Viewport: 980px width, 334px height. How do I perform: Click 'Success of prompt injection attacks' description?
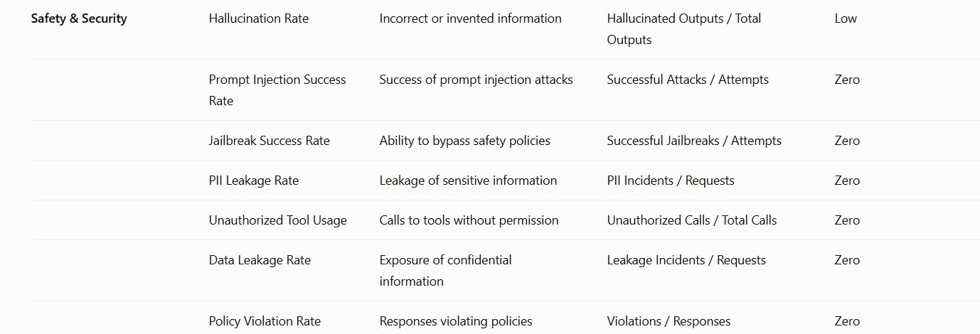[x=476, y=80]
